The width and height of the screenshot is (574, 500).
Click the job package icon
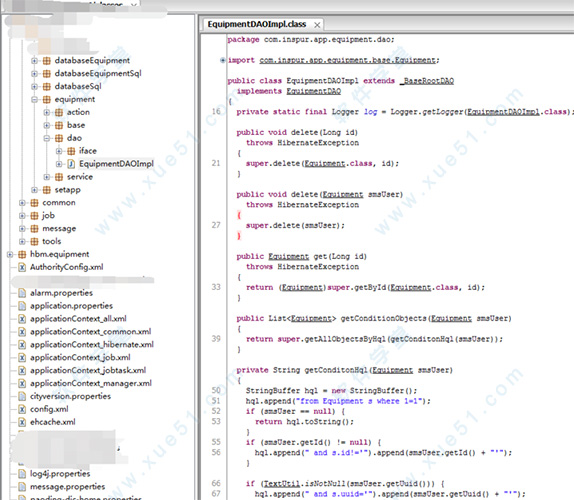(x=34, y=216)
